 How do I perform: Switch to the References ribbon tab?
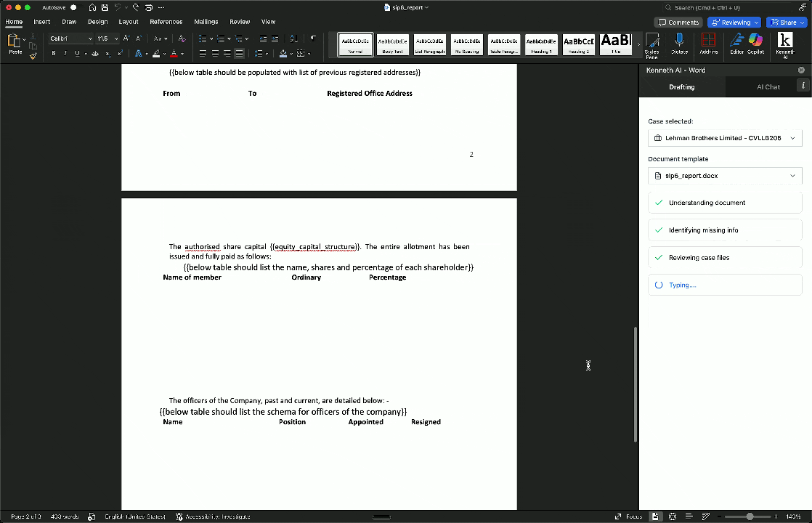(166, 21)
